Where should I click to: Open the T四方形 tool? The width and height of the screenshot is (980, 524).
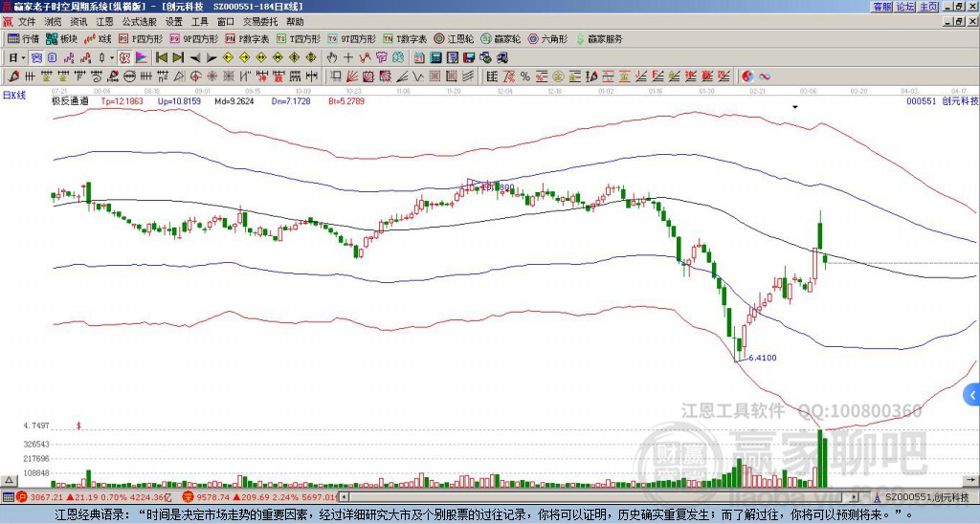(x=299, y=38)
